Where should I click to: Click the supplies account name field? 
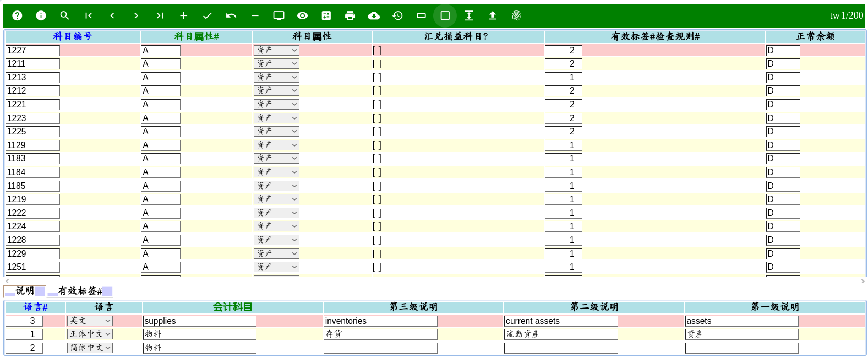(x=199, y=321)
